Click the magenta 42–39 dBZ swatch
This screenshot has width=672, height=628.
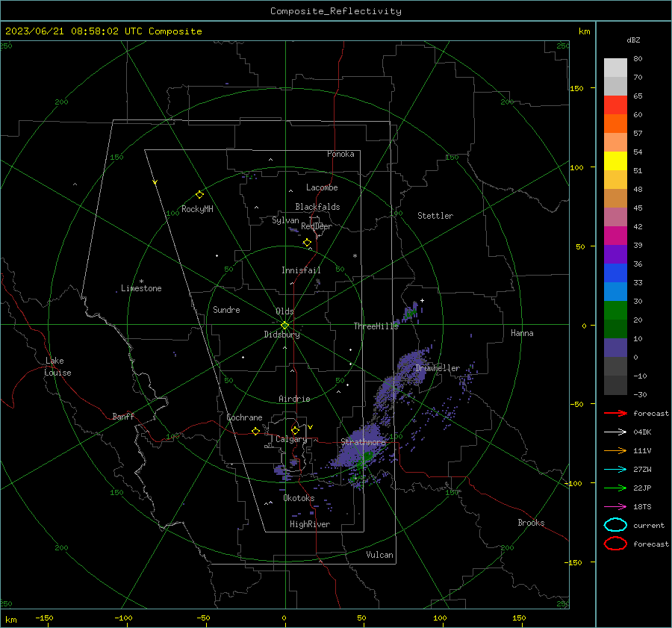click(x=615, y=235)
